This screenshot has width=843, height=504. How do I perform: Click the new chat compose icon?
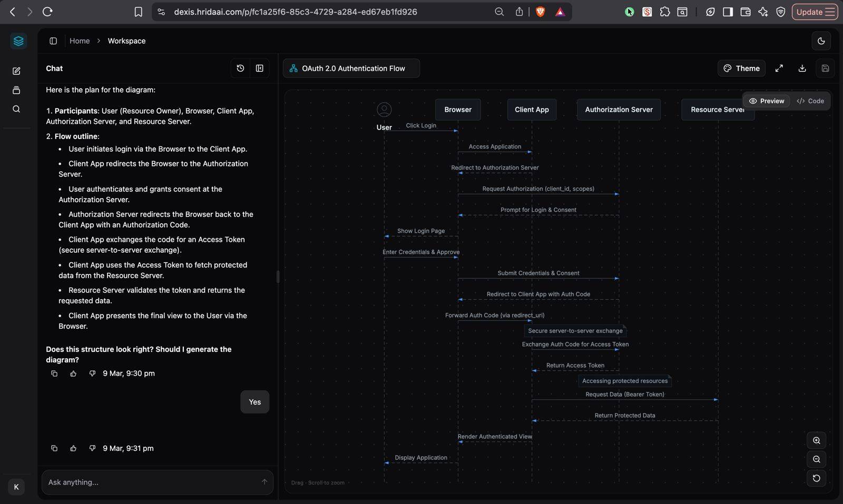16,71
